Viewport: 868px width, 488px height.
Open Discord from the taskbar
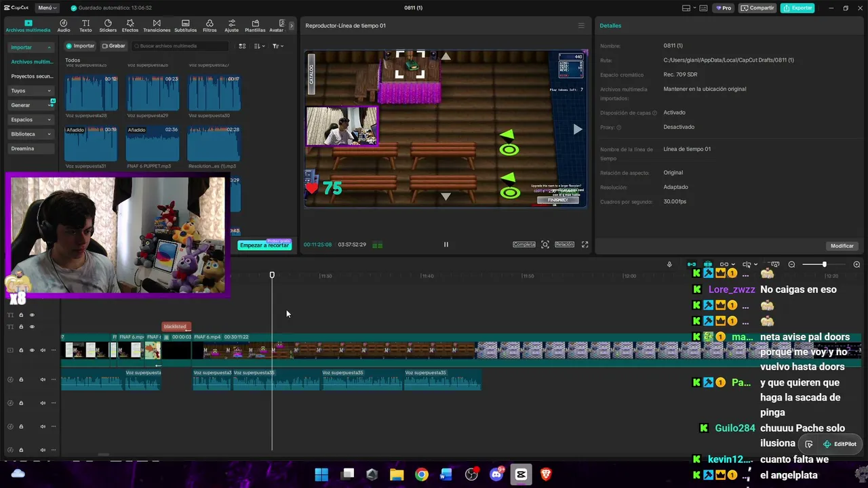click(x=496, y=474)
